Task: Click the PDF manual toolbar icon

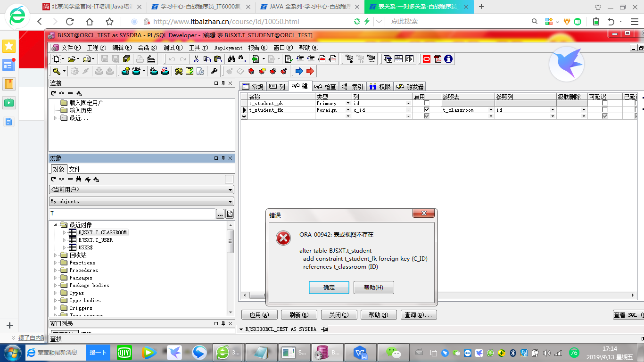Action: click(438, 59)
